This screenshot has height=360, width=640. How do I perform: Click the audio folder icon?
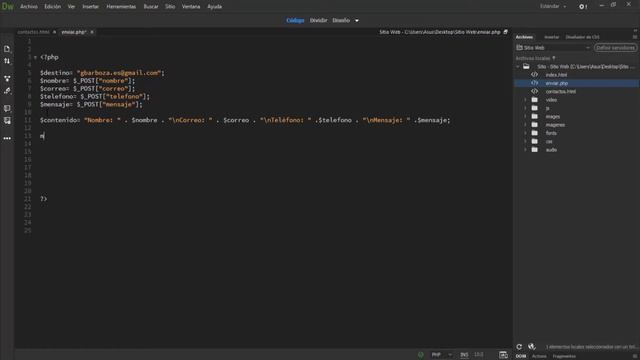point(535,149)
